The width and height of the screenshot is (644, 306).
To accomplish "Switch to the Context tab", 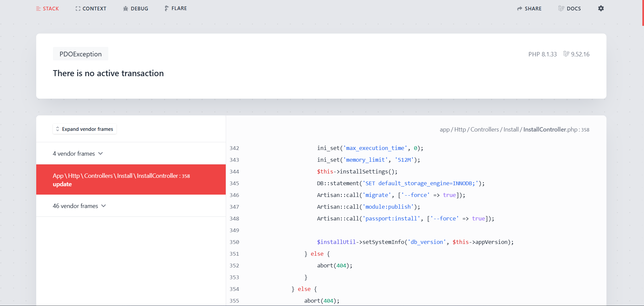I will (x=91, y=9).
